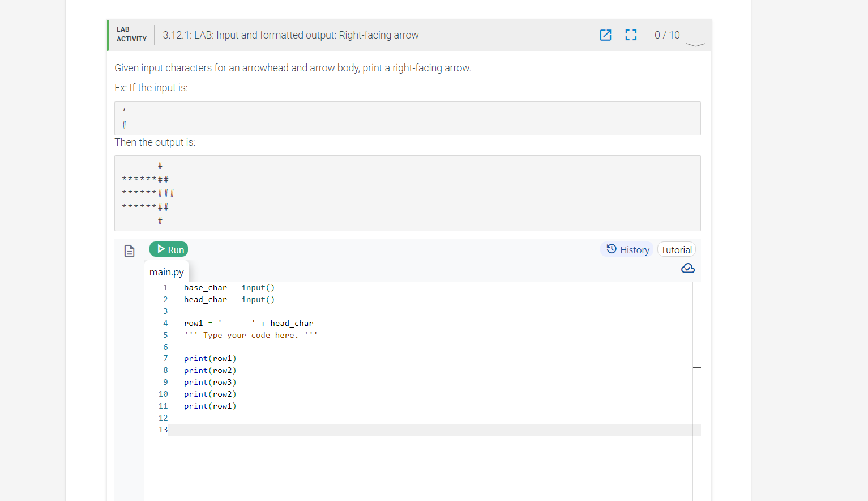Viewport: 868px width, 501px height.
Task: Click the cloud saved status icon
Action: click(688, 268)
